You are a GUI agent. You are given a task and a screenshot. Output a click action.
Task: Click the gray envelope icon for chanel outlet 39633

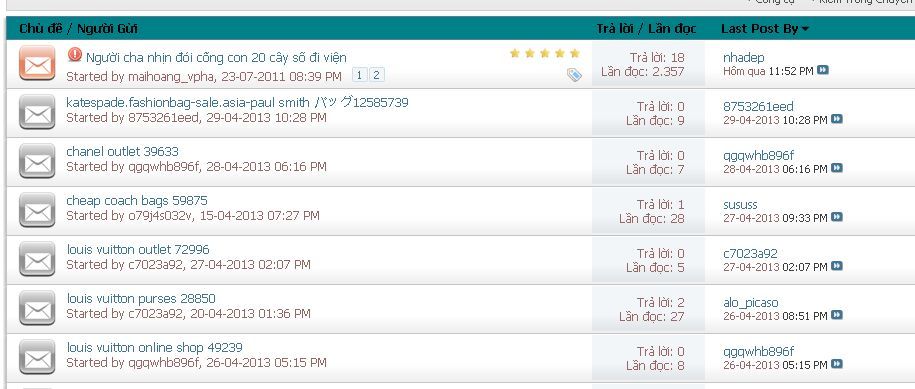point(37,161)
